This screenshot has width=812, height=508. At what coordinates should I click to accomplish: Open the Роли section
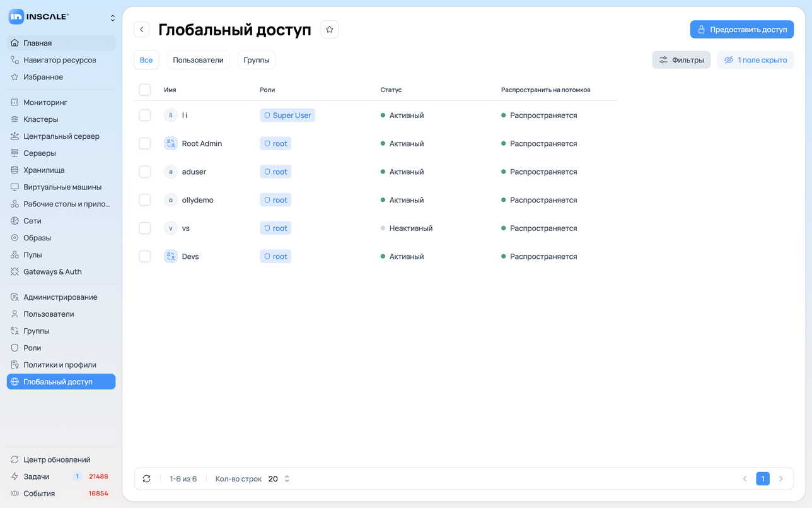[x=61, y=348]
